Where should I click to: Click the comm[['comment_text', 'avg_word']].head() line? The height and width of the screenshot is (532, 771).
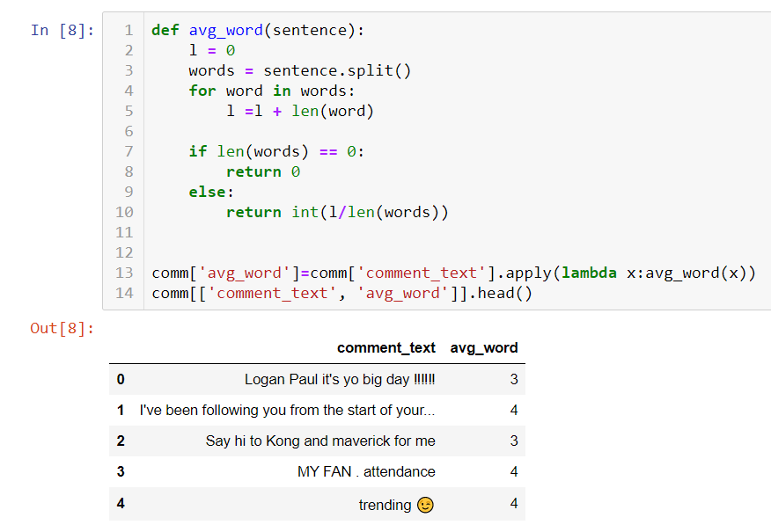coord(341,293)
